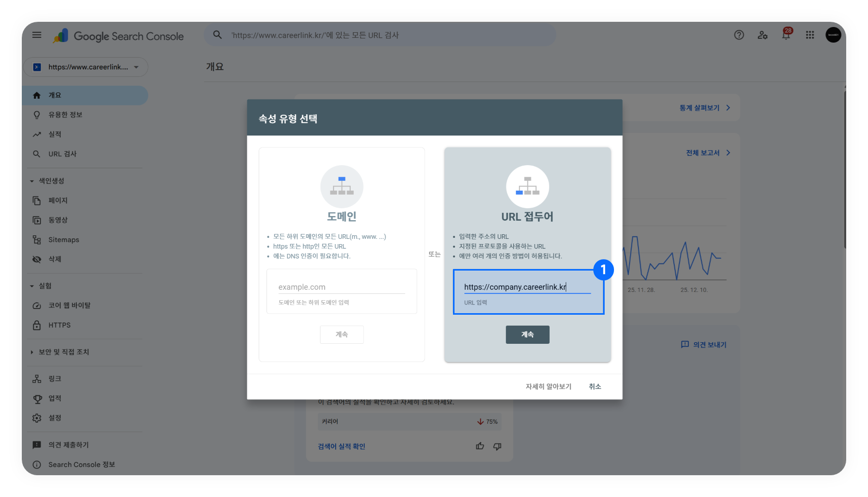Click 계속 under 도메인
The width and height of the screenshot is (868, 497).
pyautogui.click(x=341, y=334)
